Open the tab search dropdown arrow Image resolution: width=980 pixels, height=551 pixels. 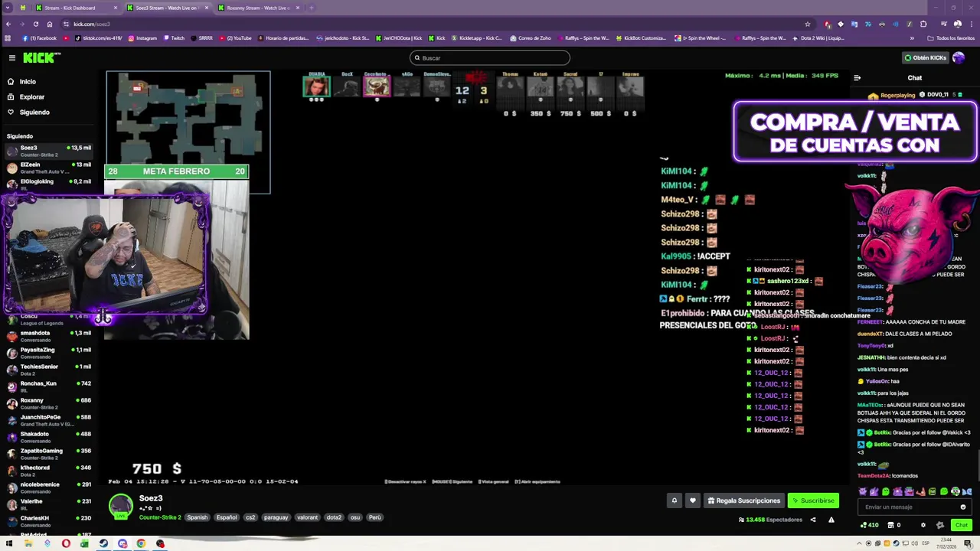[x=8, y=8]
